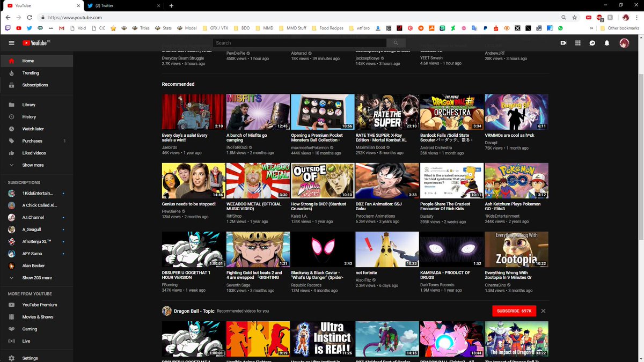The width and height of the screenshot is (644, 362).
Task: Go to Trending in the sidebar
Action: (36, 73)
